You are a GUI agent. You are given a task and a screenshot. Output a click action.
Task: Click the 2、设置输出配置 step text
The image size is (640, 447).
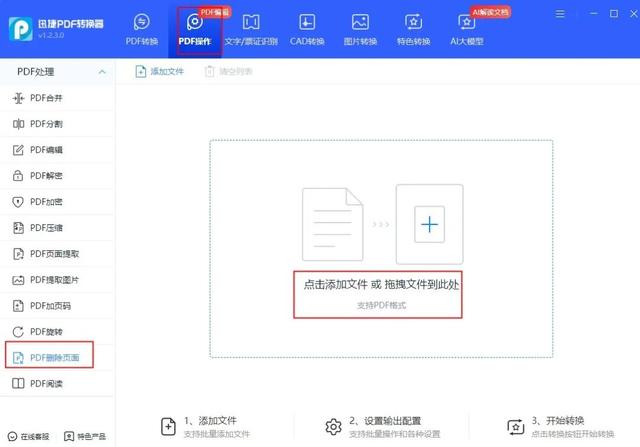(385, 420)
